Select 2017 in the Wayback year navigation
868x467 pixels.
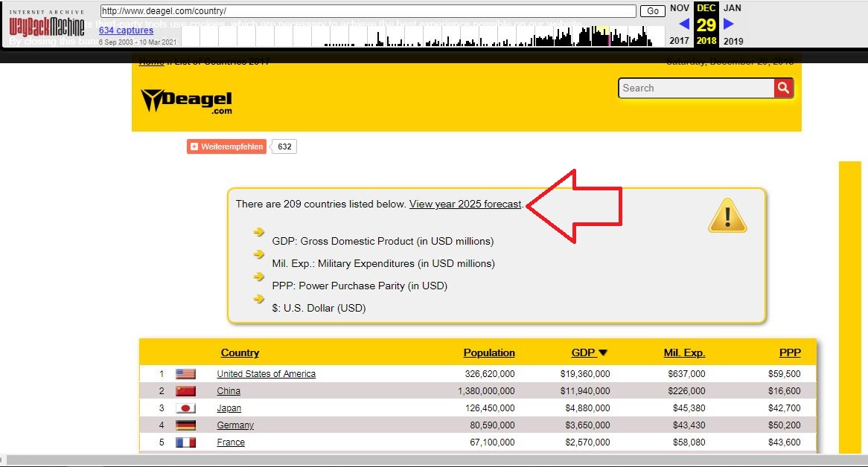click(x=679, y=41)
